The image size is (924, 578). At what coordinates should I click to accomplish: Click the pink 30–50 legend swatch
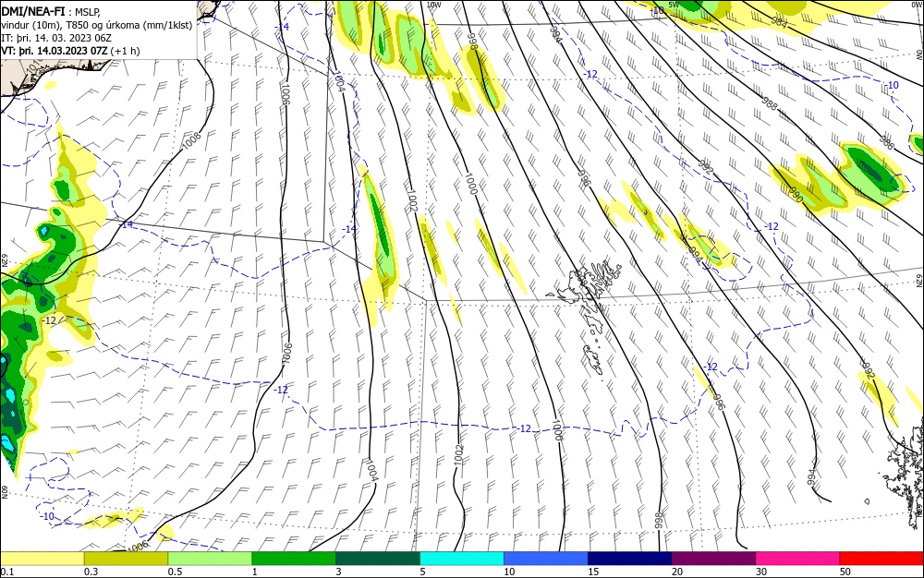click(x=798, y=559)
